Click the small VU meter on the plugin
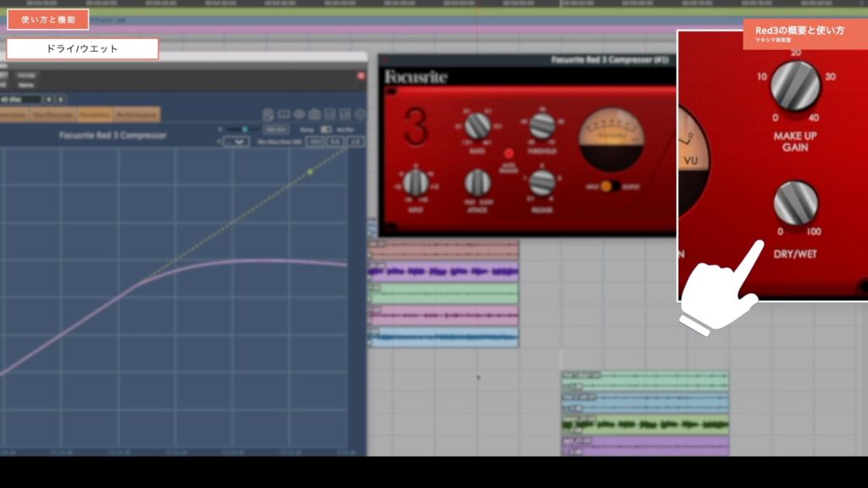 tap(611, 140)
